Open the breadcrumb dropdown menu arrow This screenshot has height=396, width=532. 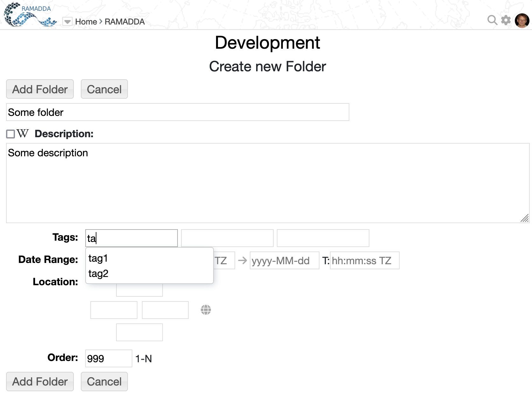pyautogui.click(x=67, y=22)
